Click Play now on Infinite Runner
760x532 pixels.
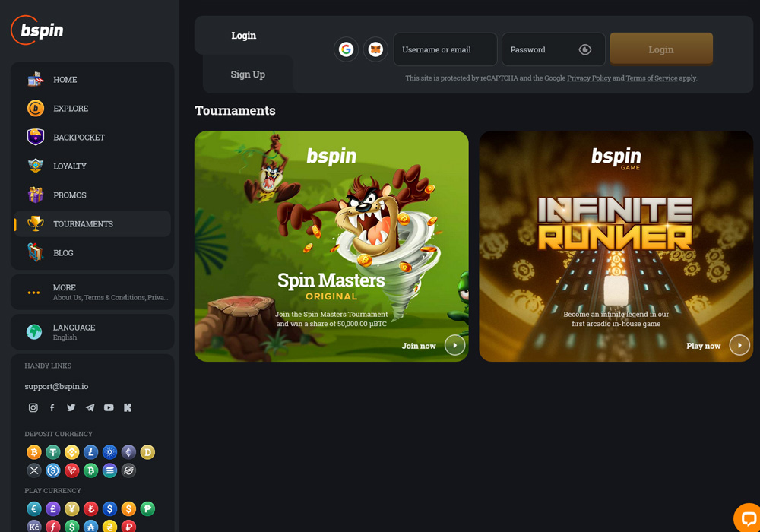718,346
